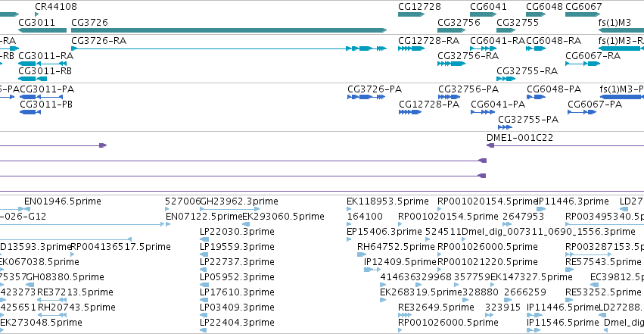644x334 pixels.
Task: Click the CG3726-PA protein label
Action: (x=375, y=89)
